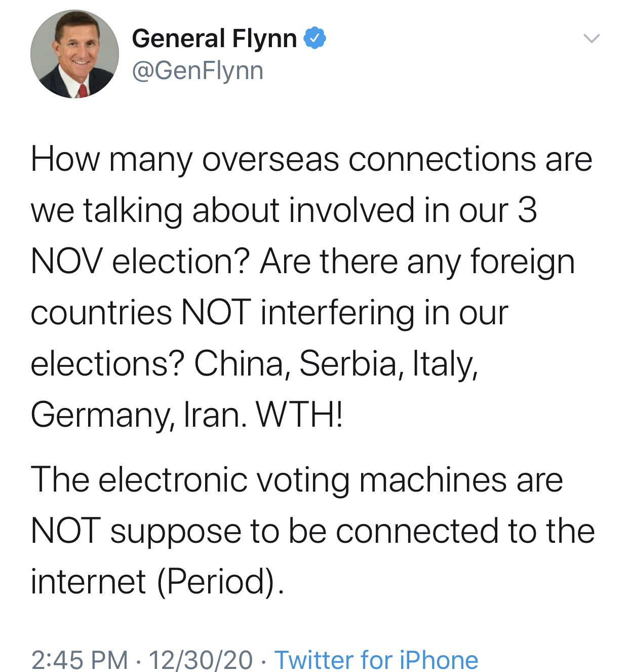
Task: Click the "General Flynn" display name
Action: (214, 39)
